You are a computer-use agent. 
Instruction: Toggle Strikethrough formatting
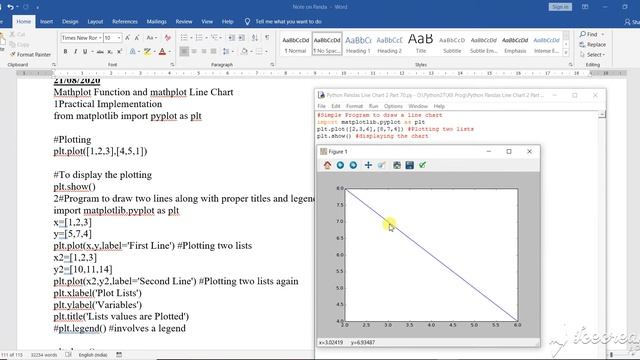[100, 51]
